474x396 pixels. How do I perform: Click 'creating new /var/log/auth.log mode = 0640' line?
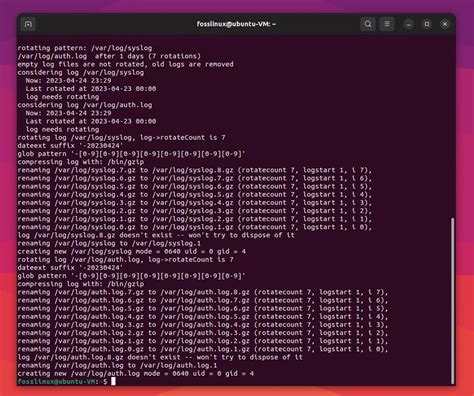click(x=136, y=373)
